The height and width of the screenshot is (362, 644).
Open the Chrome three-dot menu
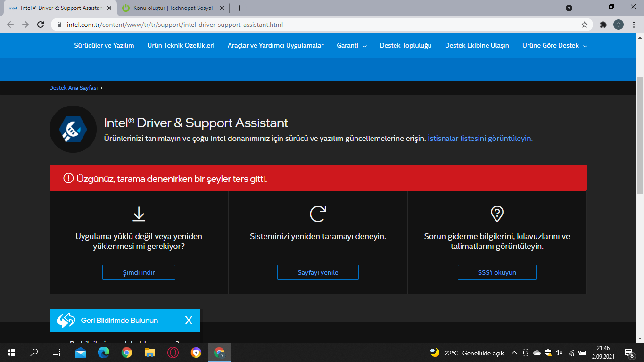coord(634,25)
